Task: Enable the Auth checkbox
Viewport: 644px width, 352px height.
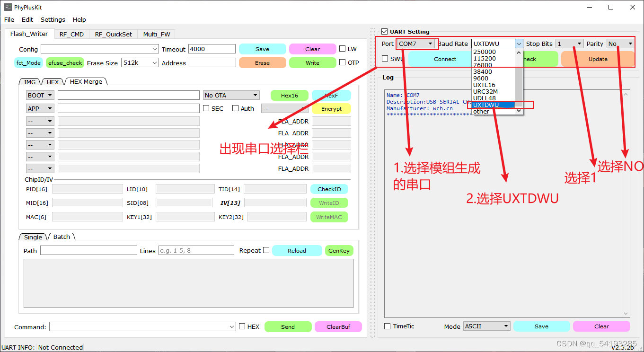Action: 236,108
